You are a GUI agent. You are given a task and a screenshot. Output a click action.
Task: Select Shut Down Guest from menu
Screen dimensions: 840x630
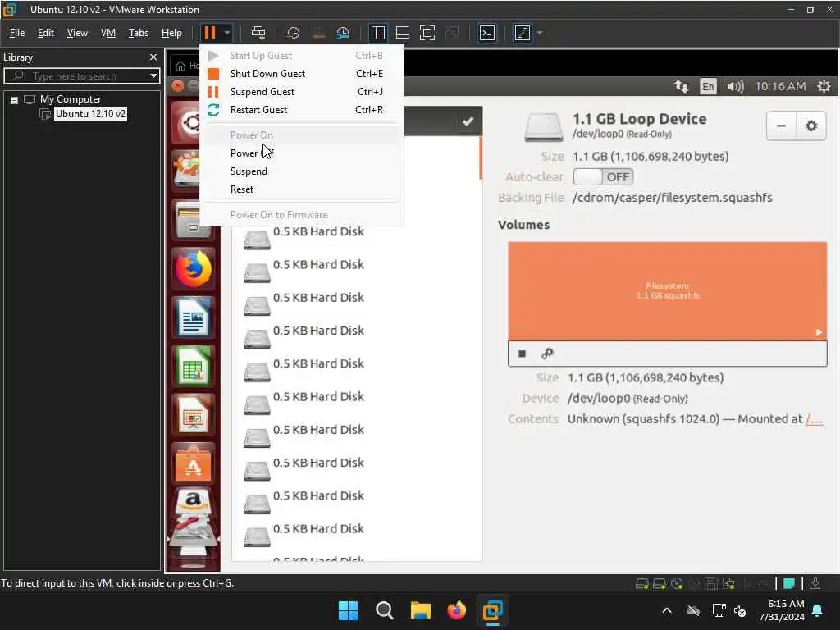[x=301, y=73]
